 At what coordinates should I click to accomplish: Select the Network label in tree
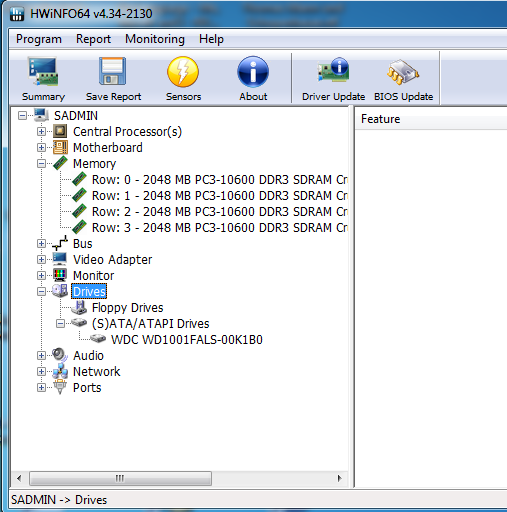(96, 372)
